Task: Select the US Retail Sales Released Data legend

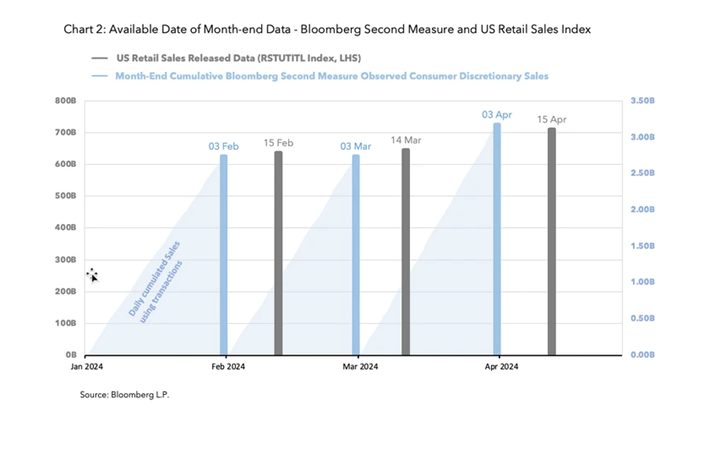Action: (238, 58)
